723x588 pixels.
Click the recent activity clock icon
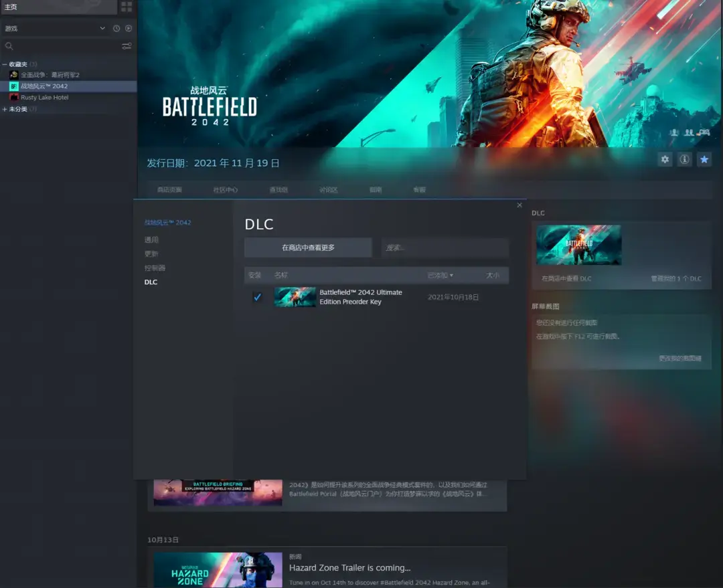coord(116,29)
